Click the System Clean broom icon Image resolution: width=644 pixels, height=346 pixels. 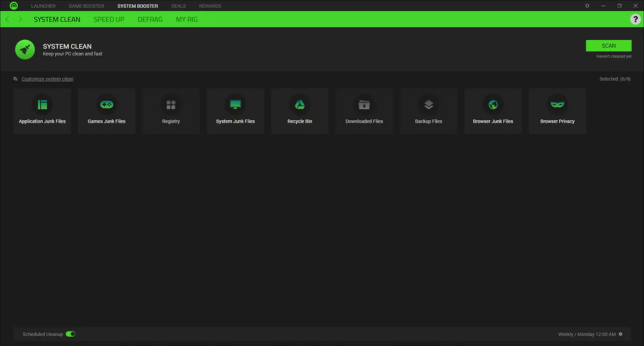25,49
